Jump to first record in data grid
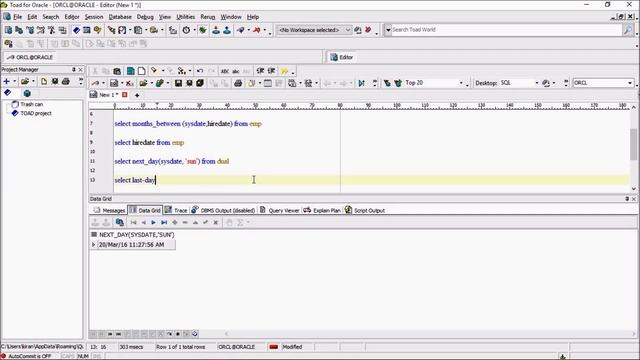 (x=133, y=222)
